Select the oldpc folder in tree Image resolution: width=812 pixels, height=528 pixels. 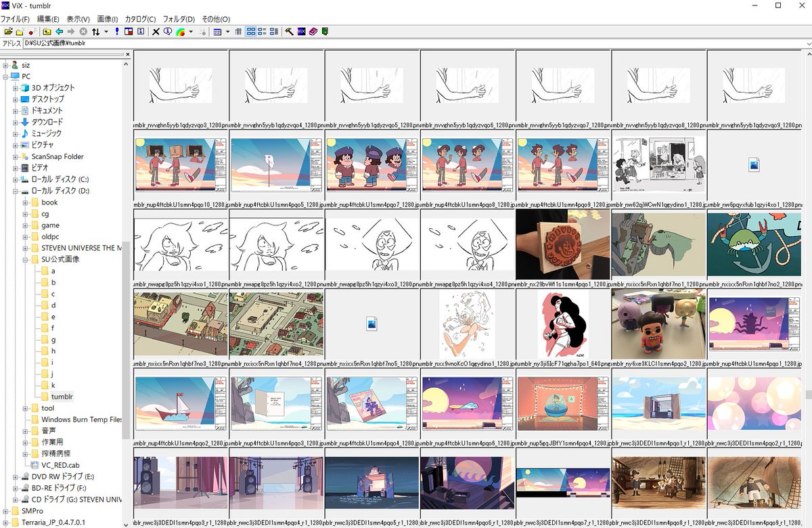tap(51, 236)
